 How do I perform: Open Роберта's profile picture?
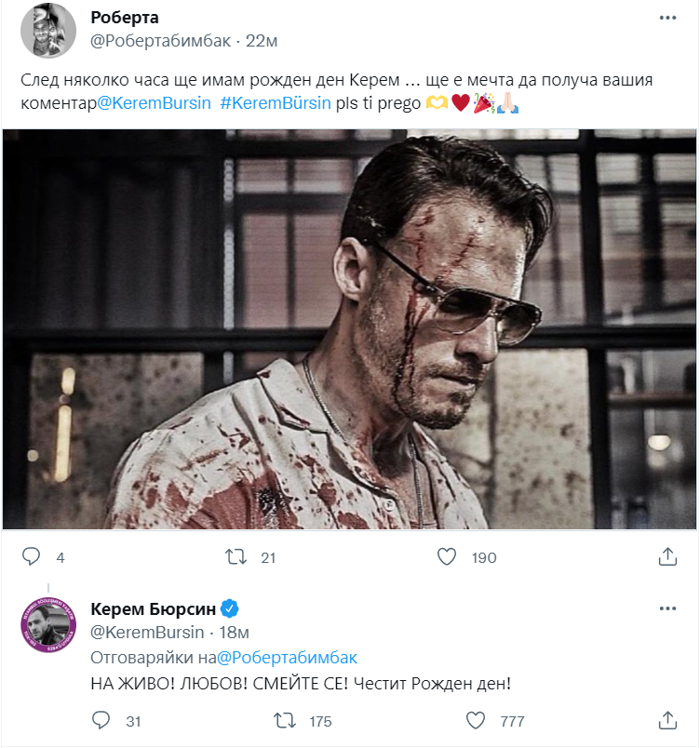[x=47, y=30]
